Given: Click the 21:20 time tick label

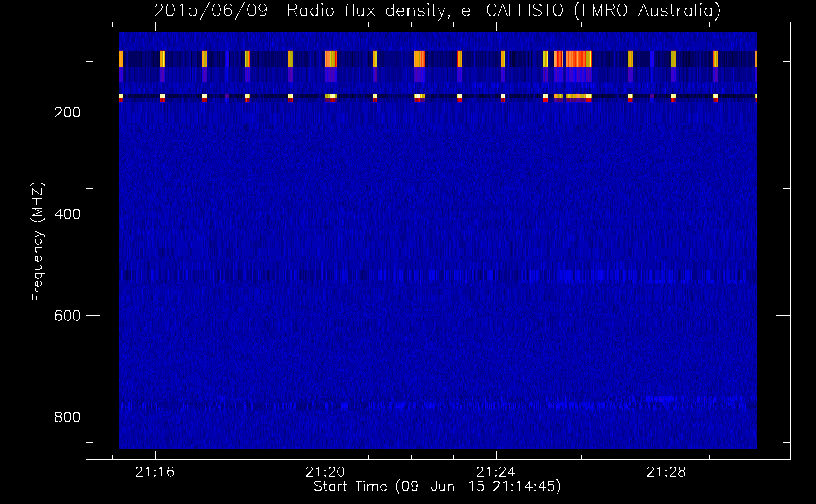Looking at the screenshot, I should 325,472.
